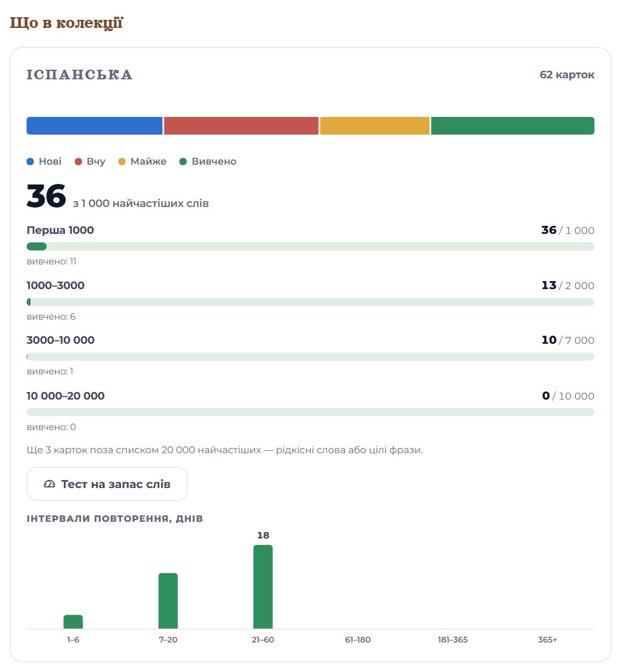The width and height of the screenshot is (621, 672).
Task: Click the 1–6 days histogram bar
Action: (73, 622)
